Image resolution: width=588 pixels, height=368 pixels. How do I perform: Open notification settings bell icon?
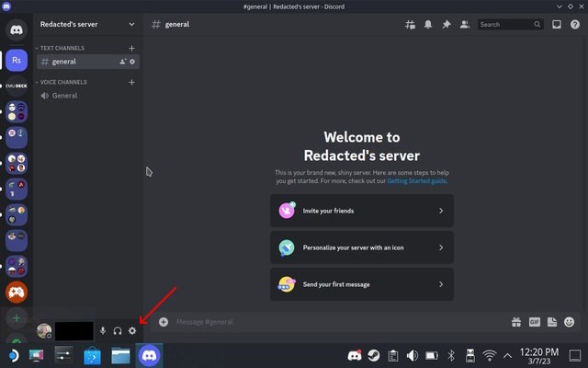428,25
